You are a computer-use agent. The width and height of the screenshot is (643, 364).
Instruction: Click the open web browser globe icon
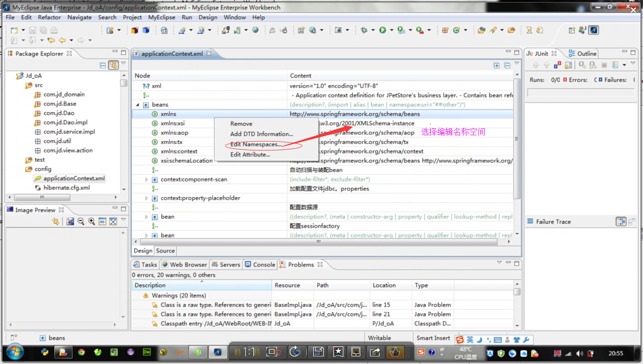[255, 30]
